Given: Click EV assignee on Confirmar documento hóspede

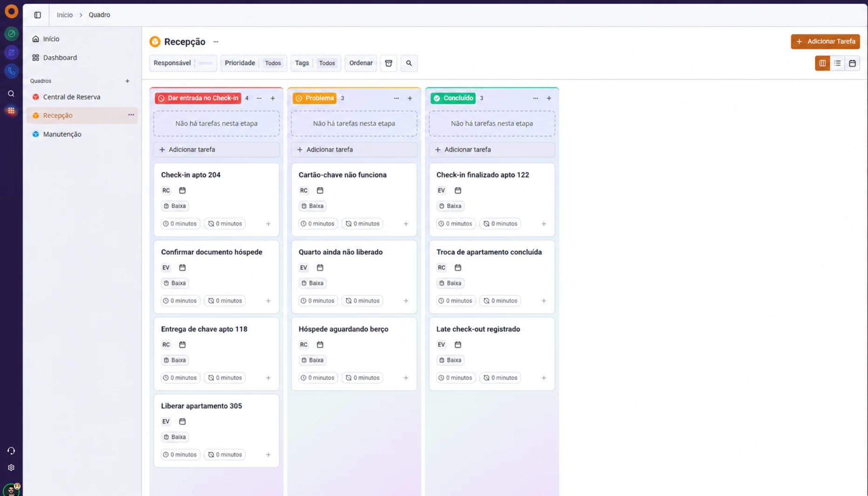Looking at the screenshot, I should tap(166, 268).
